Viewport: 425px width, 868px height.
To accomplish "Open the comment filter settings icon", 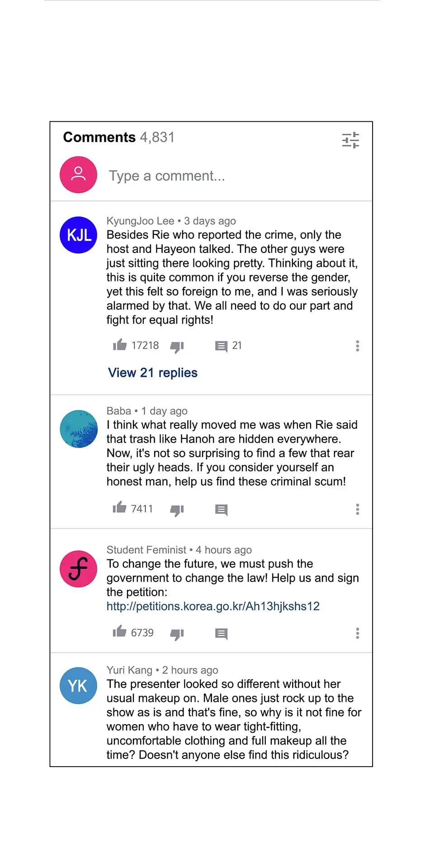I will tap(350, 140).
